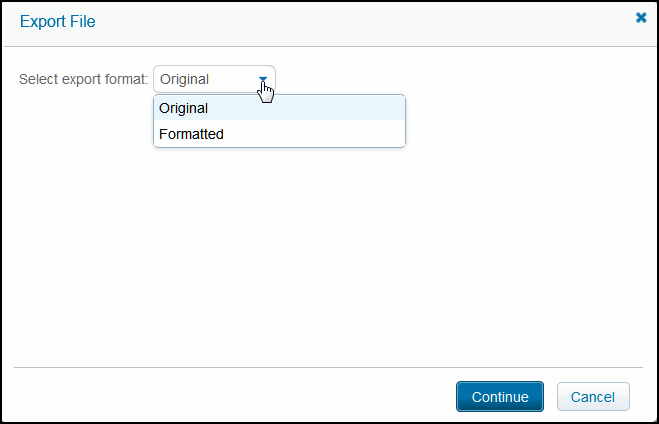
Task: Proceed with export via Continue
Action: (500, 397)
